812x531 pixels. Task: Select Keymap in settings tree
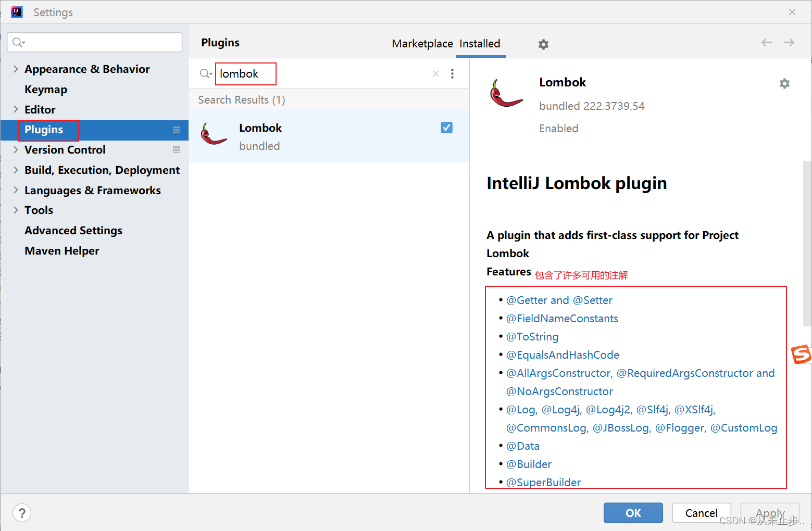click(46, 90)
